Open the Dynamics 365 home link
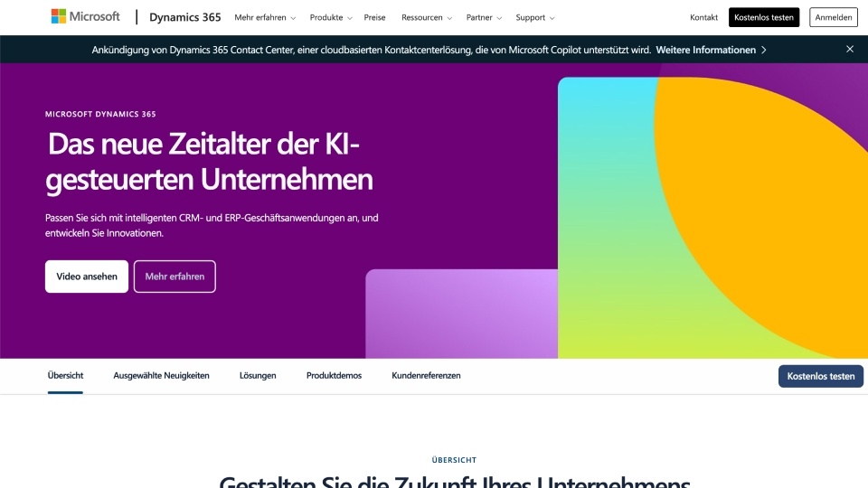 tap(184, 17)
